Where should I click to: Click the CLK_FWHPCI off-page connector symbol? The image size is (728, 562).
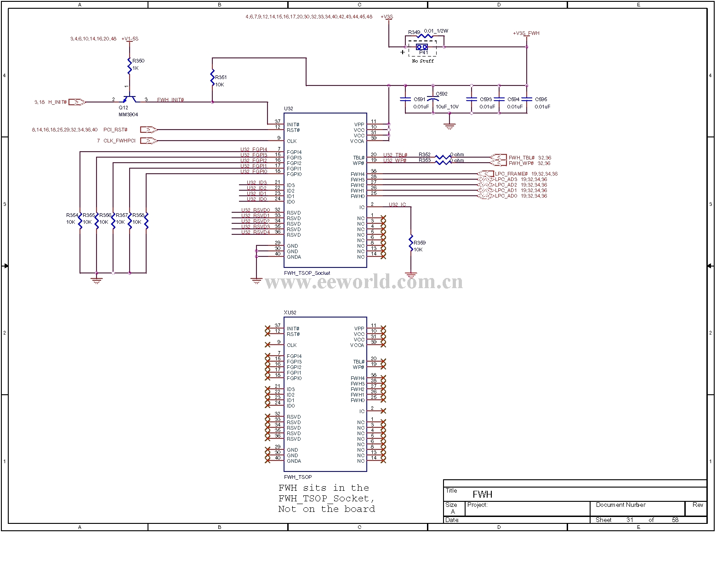pyautogui.click(x=149, y=141)
